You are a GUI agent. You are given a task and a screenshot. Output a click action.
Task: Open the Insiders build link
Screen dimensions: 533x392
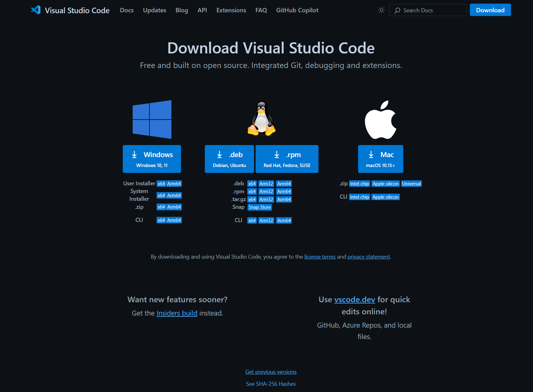177,313
